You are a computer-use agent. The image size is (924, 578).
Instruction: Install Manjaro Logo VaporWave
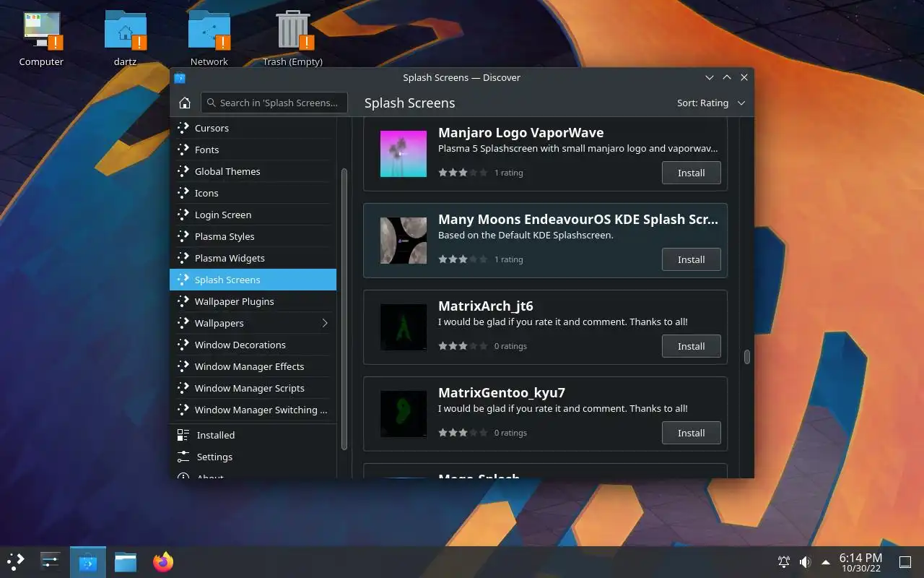click(x=691, y=173)
